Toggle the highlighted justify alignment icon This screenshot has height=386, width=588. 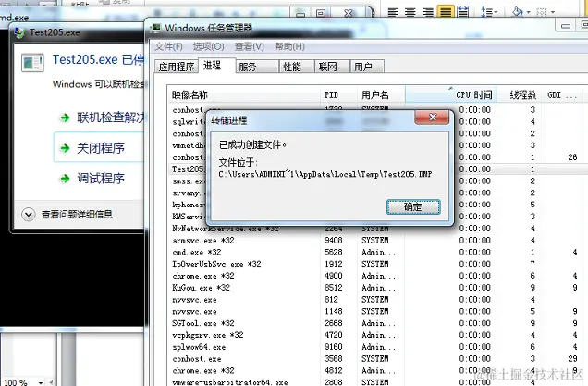[x=446, y=12]
